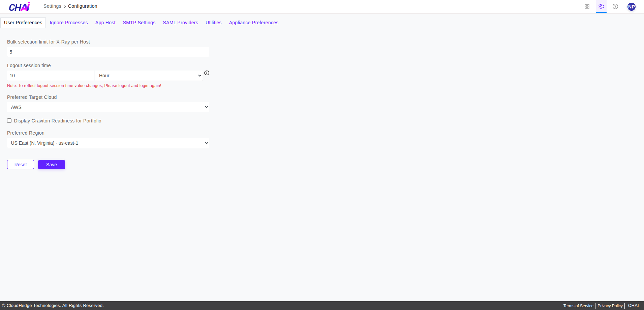Screen dimensions: 644x310
Task: Open the SAML Providers tab
Action: 180,23
